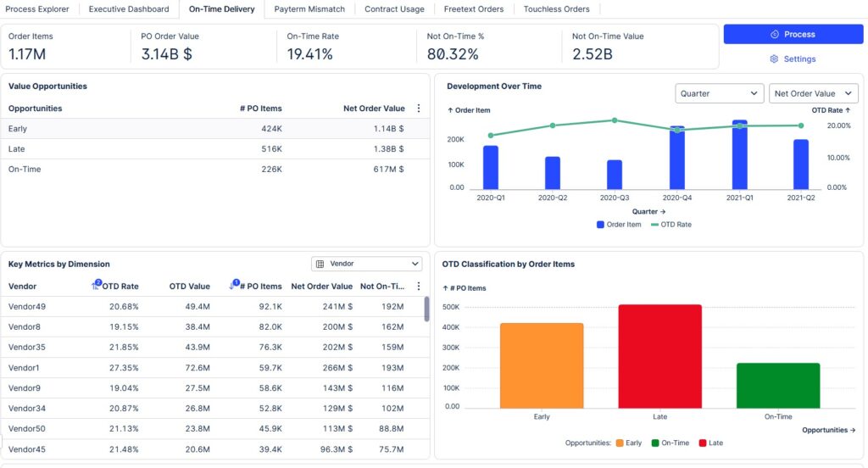Switch to the Executive Dashboard tab

(x=131, y=9)
